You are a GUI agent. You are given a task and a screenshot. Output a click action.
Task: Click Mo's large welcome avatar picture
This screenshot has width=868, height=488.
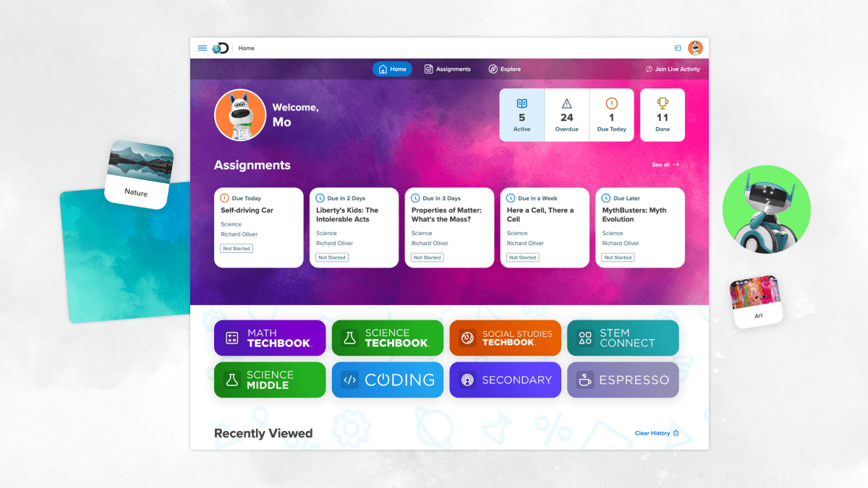click(x=240, y=115)
